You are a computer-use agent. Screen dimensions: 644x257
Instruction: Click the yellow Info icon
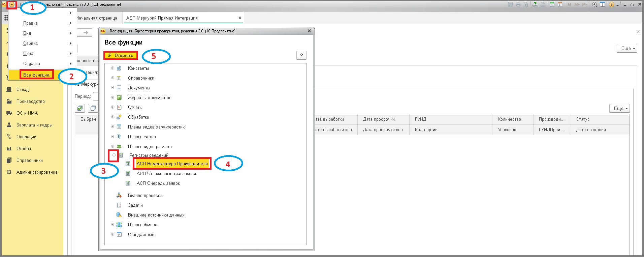click(612, 4)
